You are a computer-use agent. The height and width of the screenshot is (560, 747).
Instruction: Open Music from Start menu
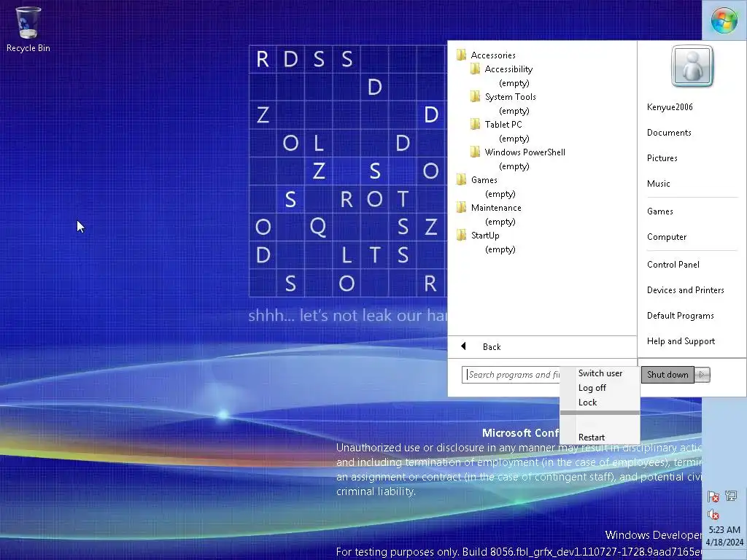click(659, 184)
